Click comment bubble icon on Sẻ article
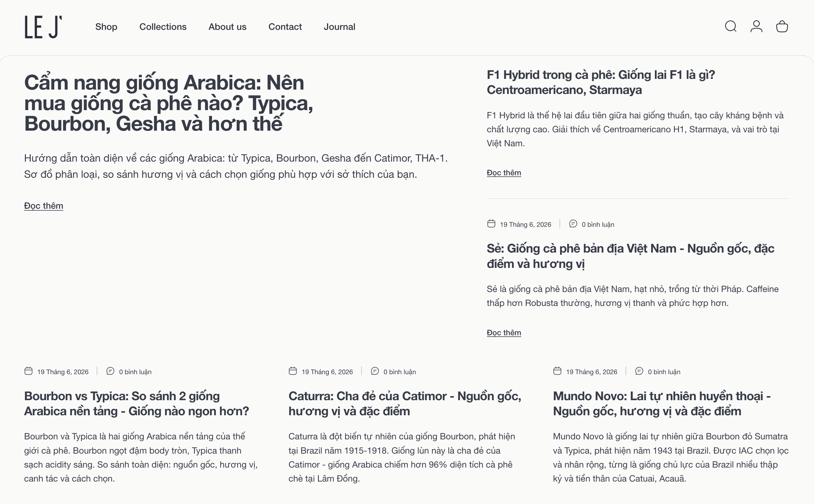Image resolution: width=814 pixels, height=504 pixels. click(573, 223)
